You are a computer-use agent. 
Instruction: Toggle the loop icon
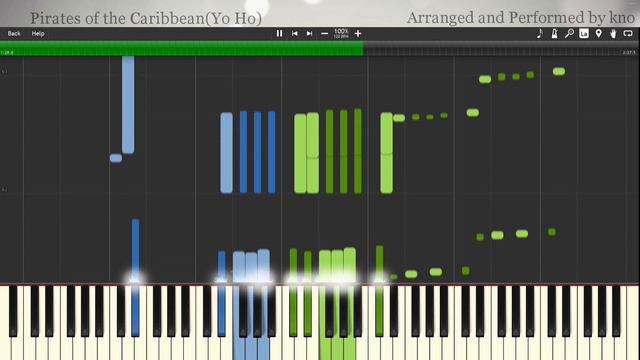628,33
